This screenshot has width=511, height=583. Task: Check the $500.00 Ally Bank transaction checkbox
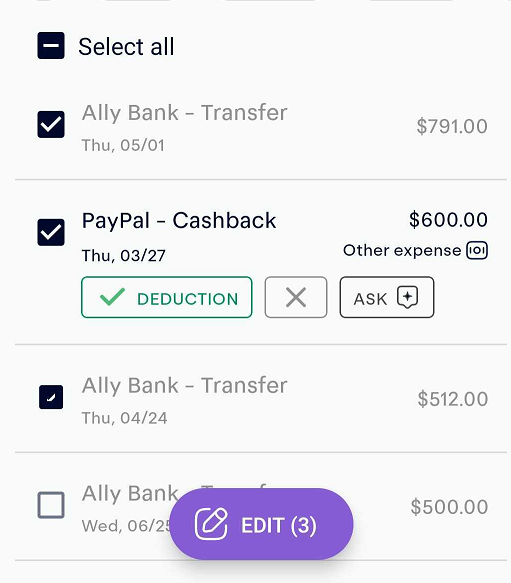coord(51,505)
